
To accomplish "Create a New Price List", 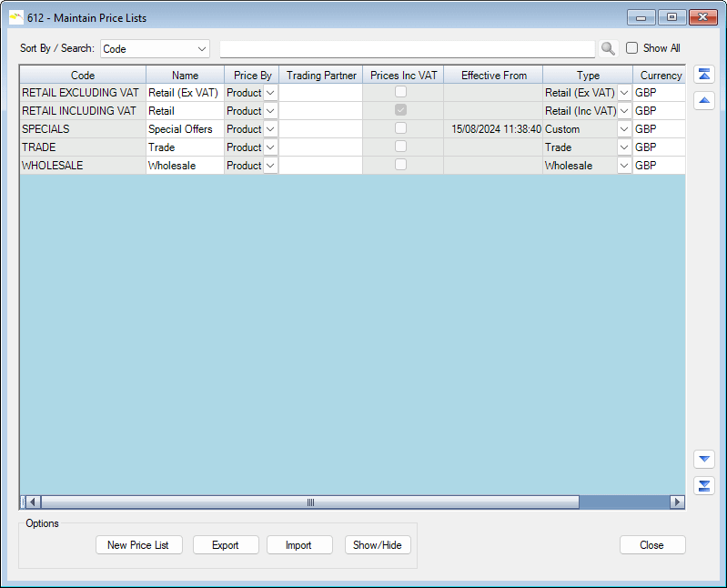I will 138,545.
